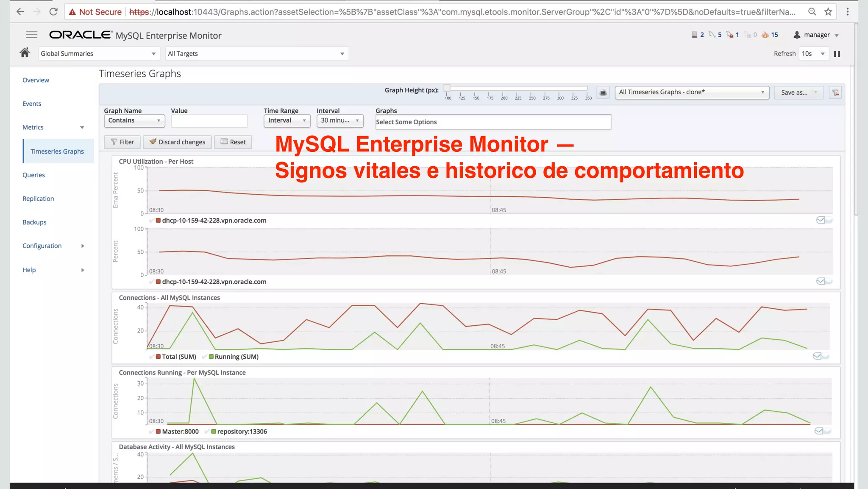Expand the Configuration sidebar section
The height and width of the screenshot is (489, 868).
83,246
